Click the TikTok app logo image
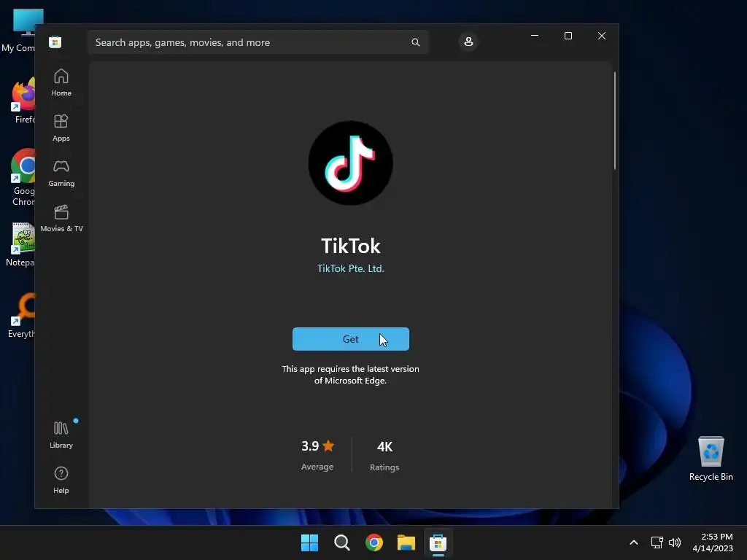The image size is (747, 560). 351,163
